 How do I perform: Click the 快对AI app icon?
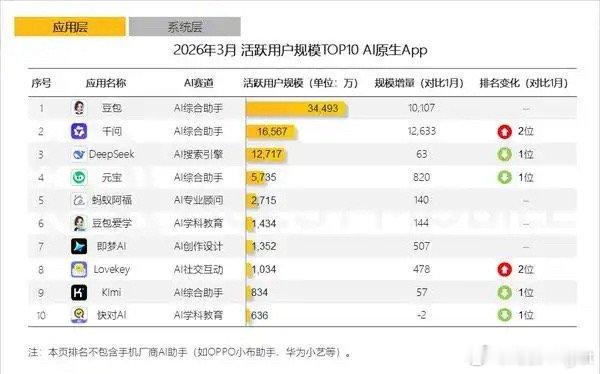click(x=79, y=315)
